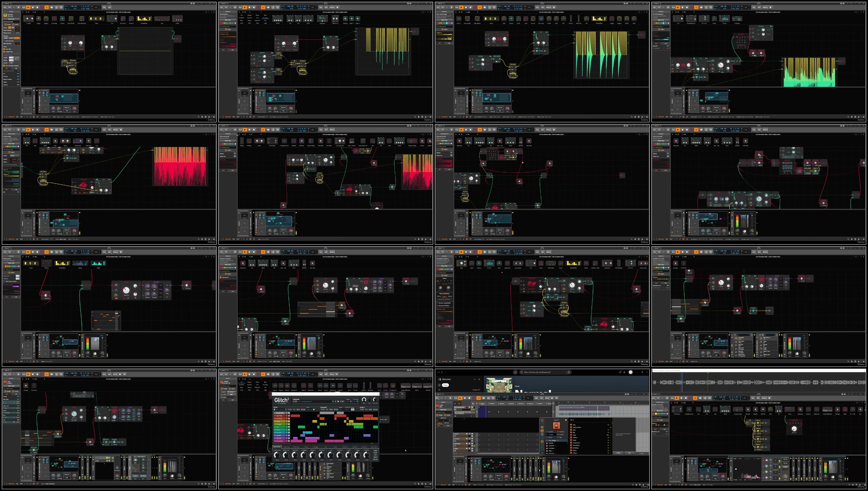Switch to the Randomizer tab in Glitch2
The image size is (868, 491).
(277, 447)
